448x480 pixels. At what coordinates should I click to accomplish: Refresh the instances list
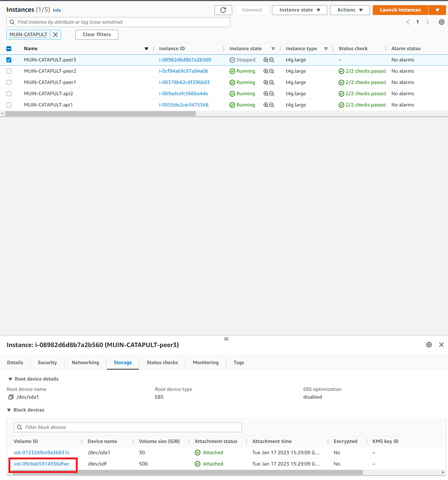[223, 10]
